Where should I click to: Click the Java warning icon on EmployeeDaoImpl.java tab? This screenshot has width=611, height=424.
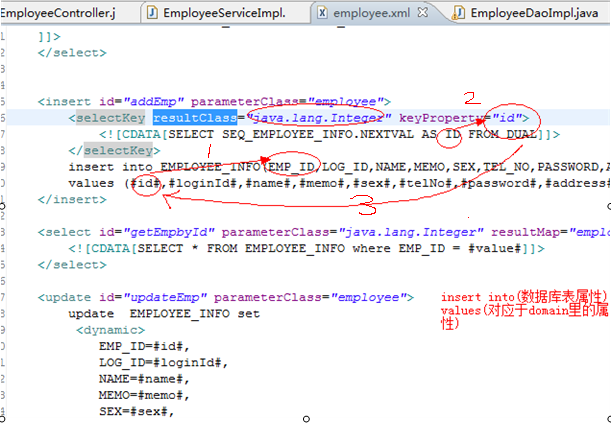click(459, 13)
